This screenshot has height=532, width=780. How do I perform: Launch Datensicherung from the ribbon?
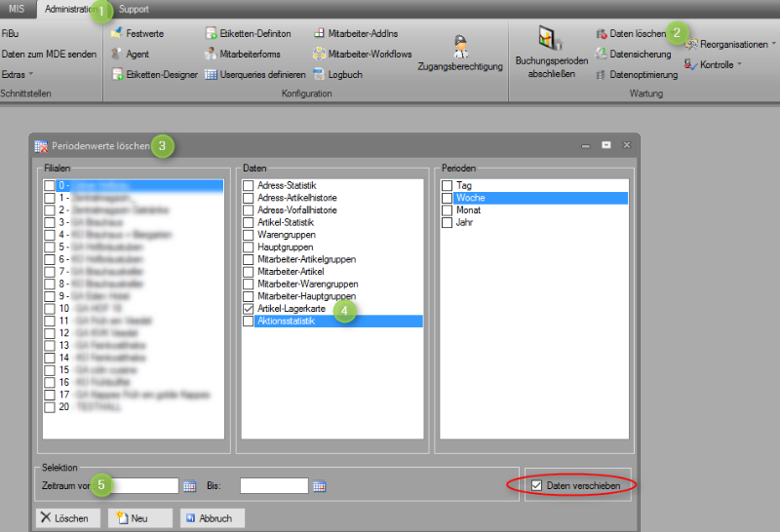(634, 54)
